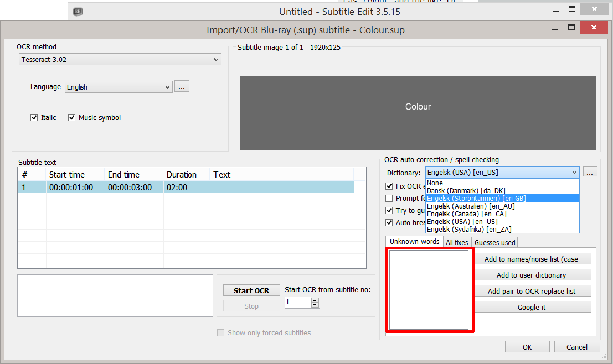Maximize the Import/OCR Blu-ray dialog
Image resolution: width=613 pixels, height=364 pixels.
coord(571,27)
